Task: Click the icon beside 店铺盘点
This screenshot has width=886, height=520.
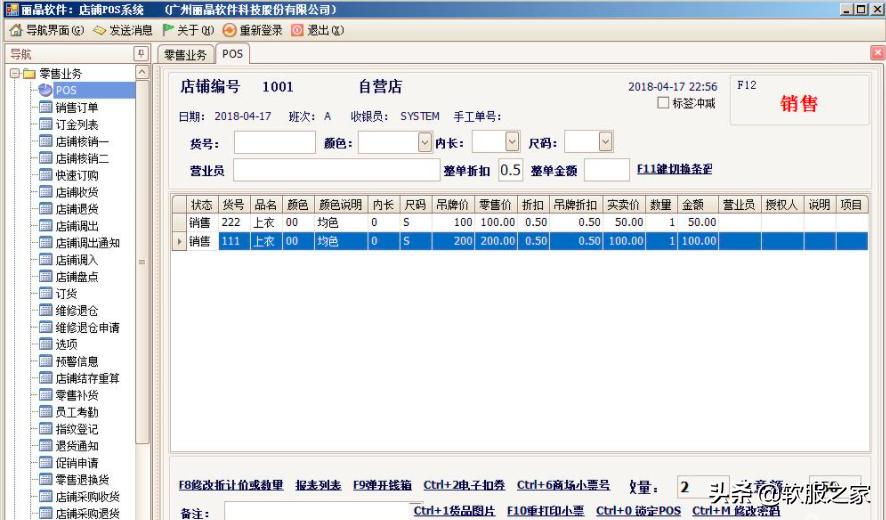Action: pos(46,276)
